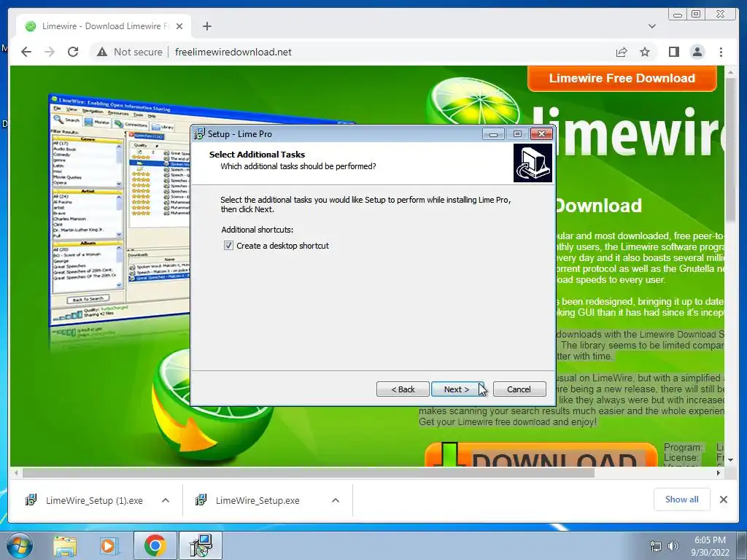The image size is (747, 560).
Task: Click the volume speaker tray icon
Action: point(673,546)
